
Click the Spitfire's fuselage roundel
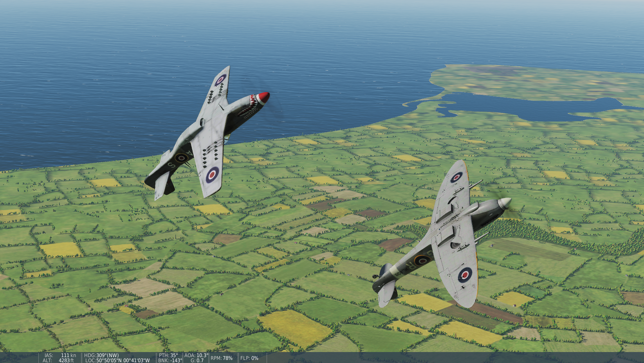click(422, 260)
